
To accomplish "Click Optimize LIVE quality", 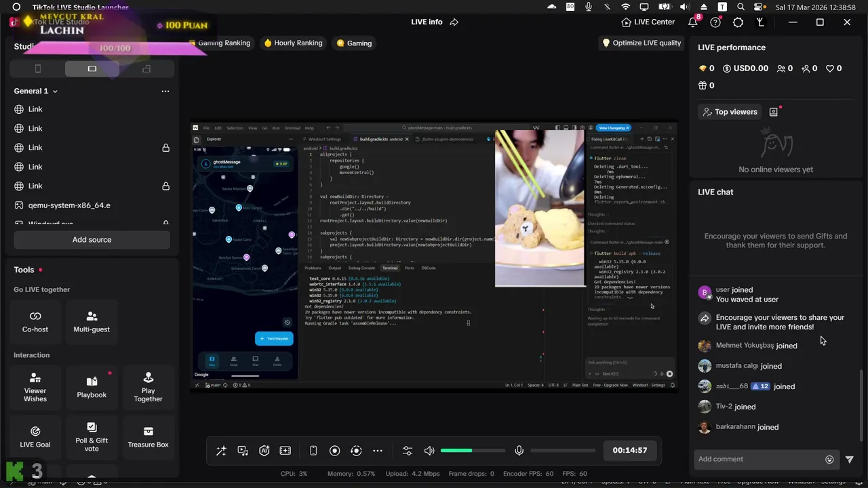I will [642, 43].
